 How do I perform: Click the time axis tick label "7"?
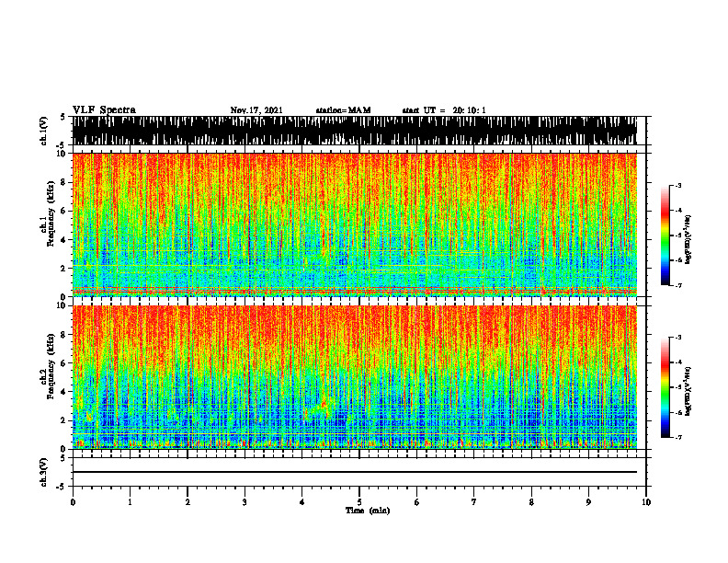474,502
